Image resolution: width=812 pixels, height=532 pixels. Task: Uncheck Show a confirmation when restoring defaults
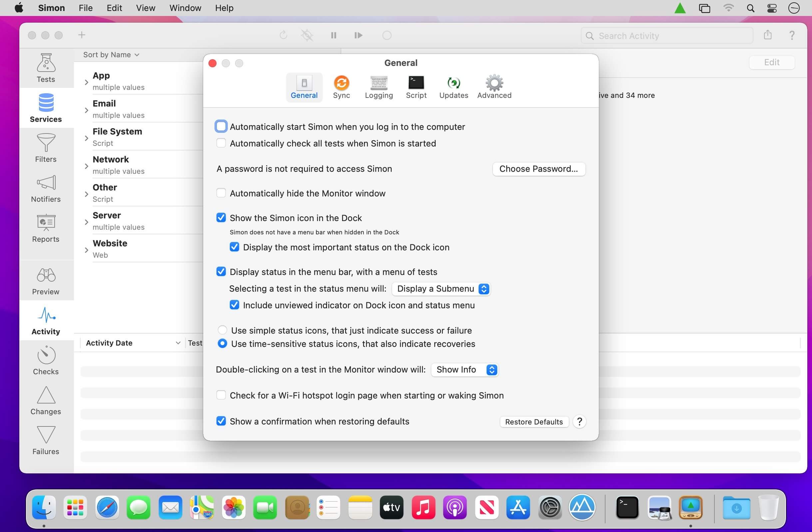(221, 421)
